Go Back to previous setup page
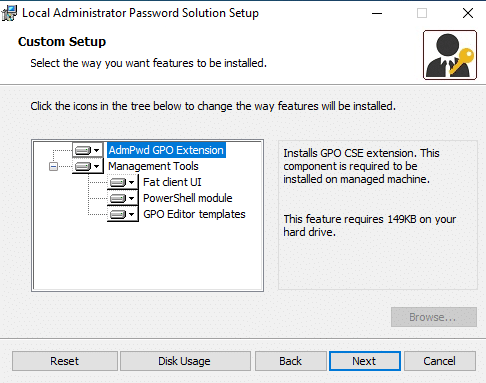Viewport: 486px width, 383px height. (291, 361)
